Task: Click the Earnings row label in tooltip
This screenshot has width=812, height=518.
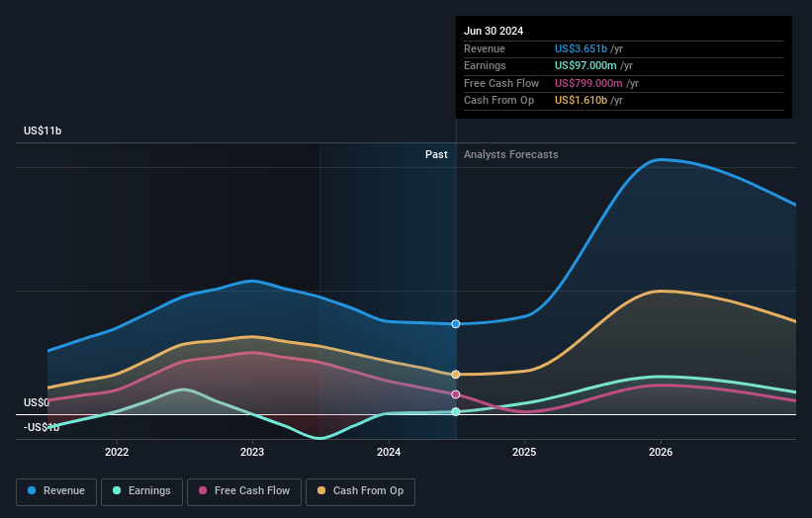Action: (x=485, y=65)
